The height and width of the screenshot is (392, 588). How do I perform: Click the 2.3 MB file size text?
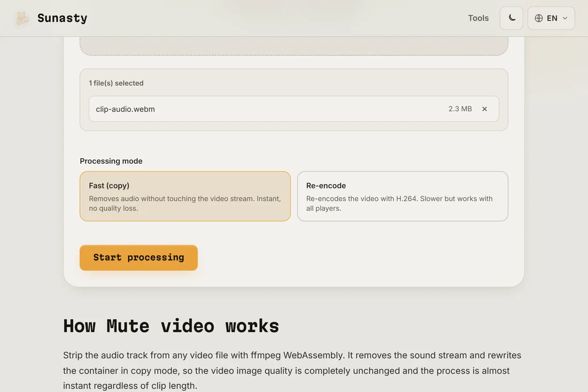460,109
